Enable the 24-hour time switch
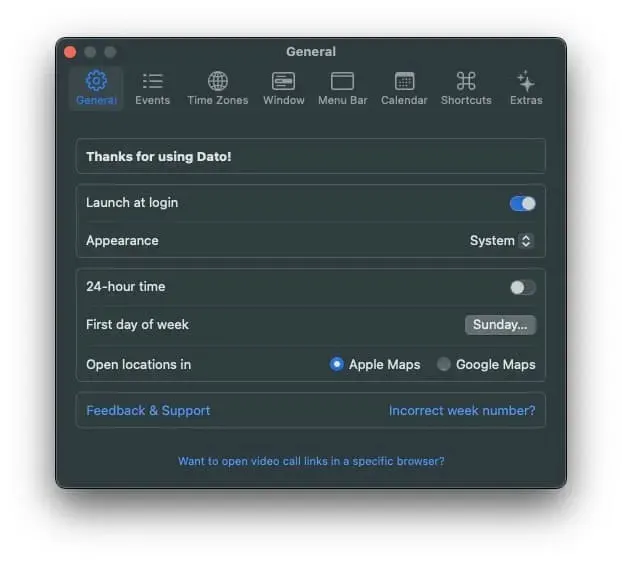This screenshot has width=622, height=562. click(522, 287)
